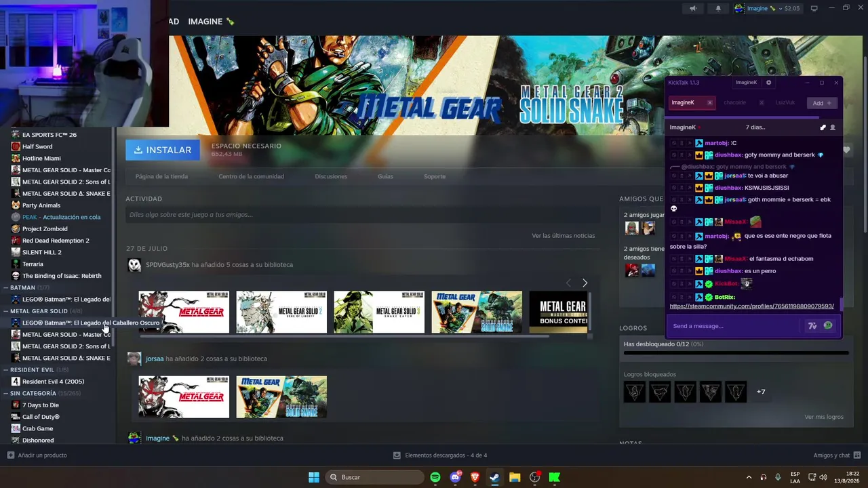
Task: Show previous items in activity carousel
Action: [568, 283]
